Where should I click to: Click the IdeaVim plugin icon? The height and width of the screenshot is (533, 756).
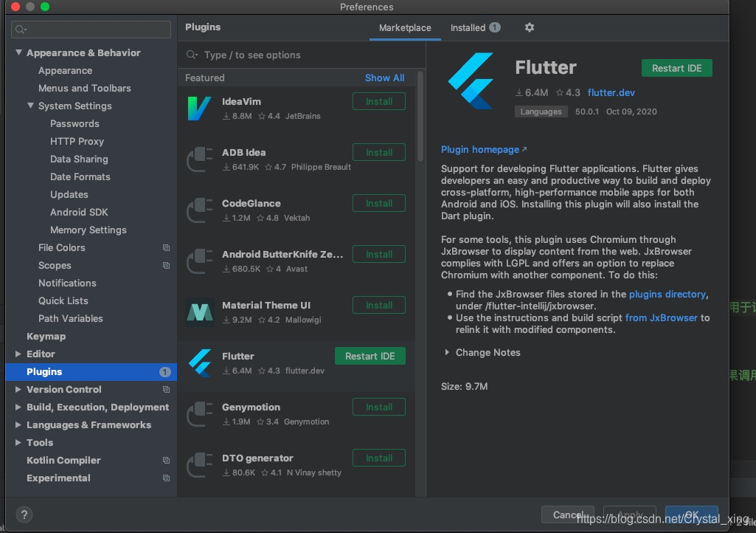point(199,109)
